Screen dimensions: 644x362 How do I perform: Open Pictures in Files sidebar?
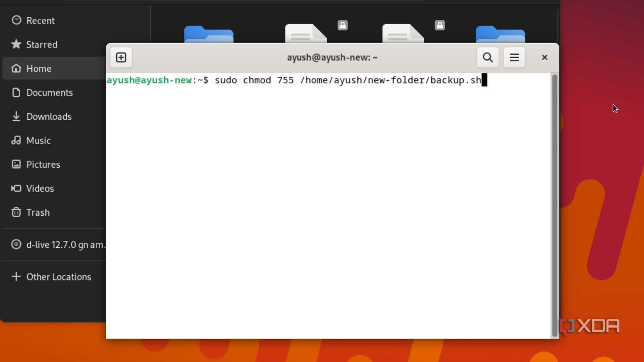pyautogui.click(x=54, y=164)
